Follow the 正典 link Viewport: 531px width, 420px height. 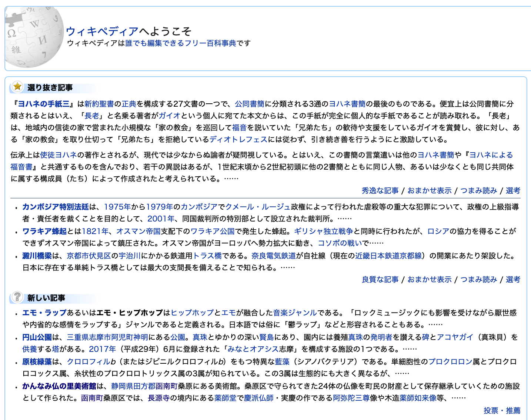[129, 104]
